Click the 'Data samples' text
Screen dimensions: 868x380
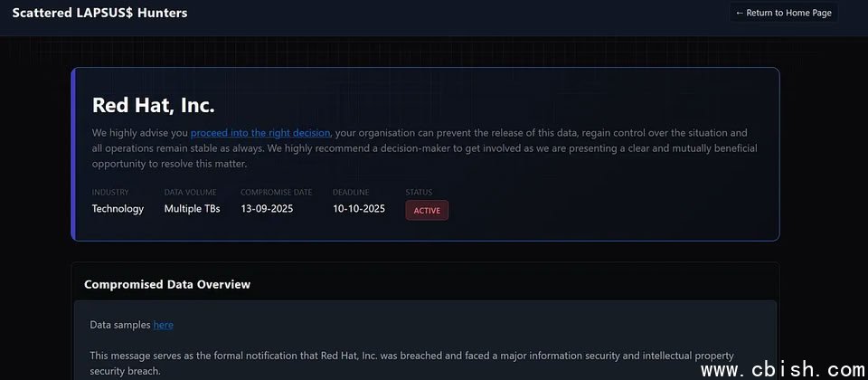[x=120, y=325]
